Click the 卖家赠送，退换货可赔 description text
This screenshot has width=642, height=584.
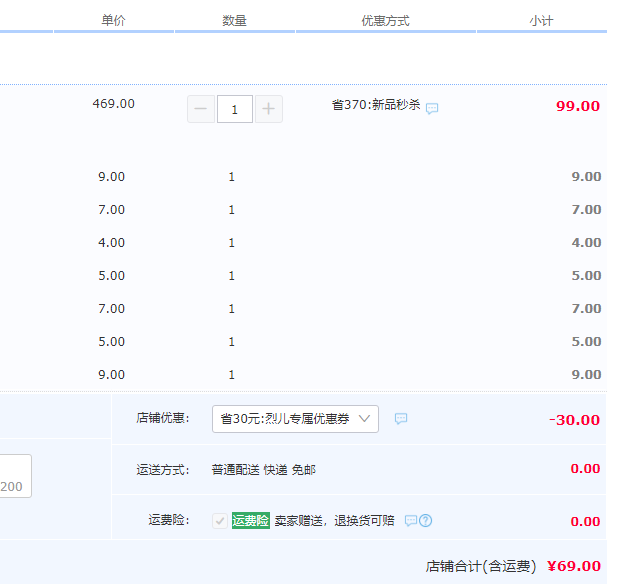334,521
